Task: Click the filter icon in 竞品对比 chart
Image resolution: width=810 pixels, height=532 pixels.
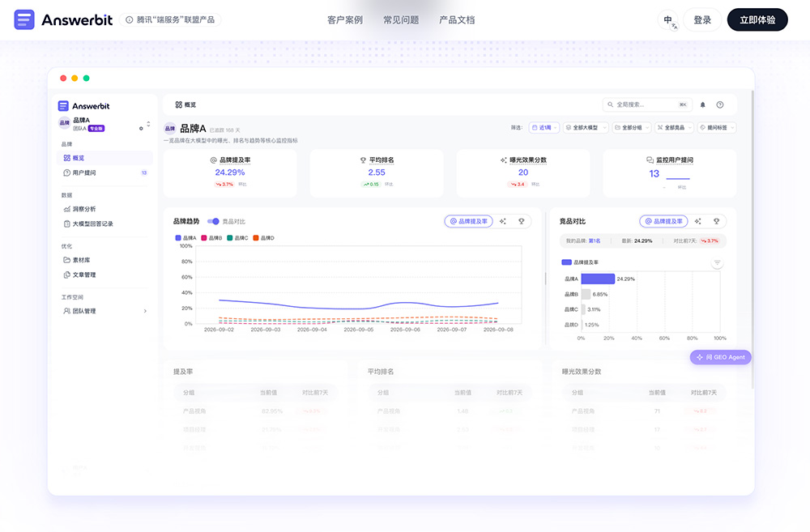Action: tap(717, 263)
